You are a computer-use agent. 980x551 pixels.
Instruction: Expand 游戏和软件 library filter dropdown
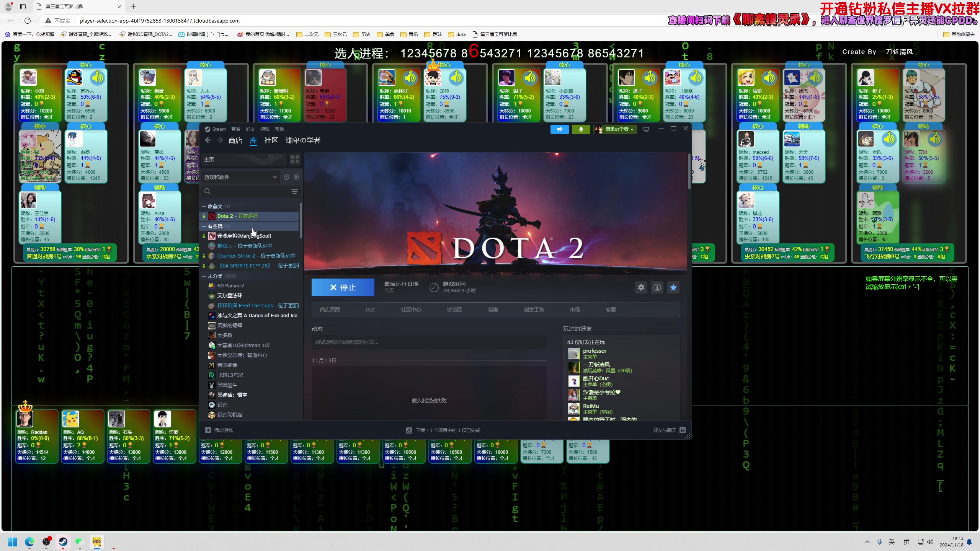240,177
